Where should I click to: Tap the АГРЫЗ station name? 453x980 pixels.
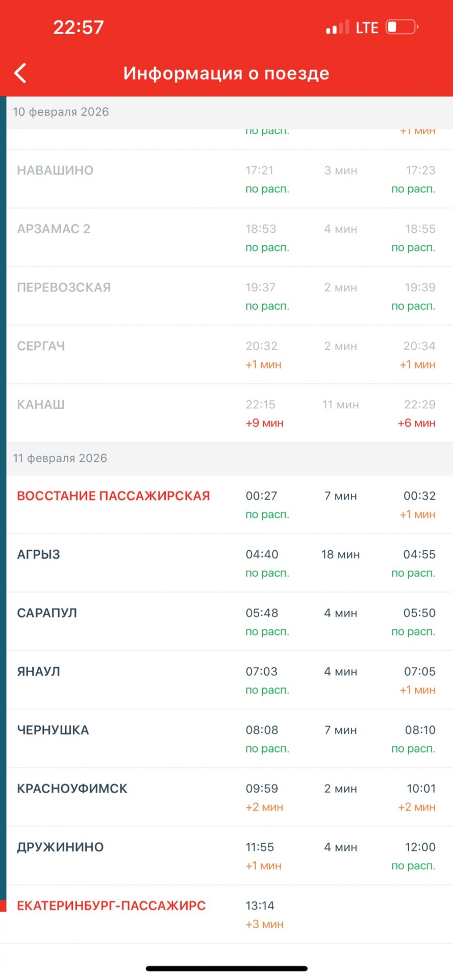coord(38,554)
